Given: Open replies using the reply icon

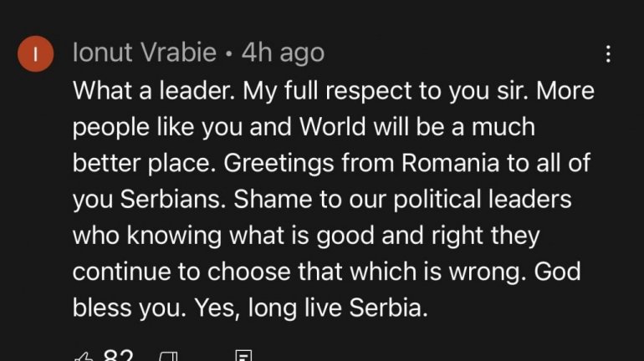Looking at the screenshot, I should (x=243, y=358).
